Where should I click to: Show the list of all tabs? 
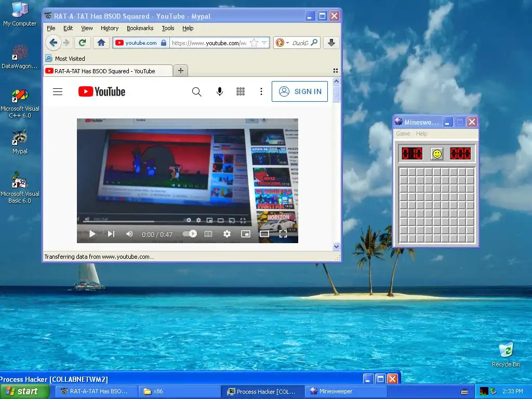336,71
